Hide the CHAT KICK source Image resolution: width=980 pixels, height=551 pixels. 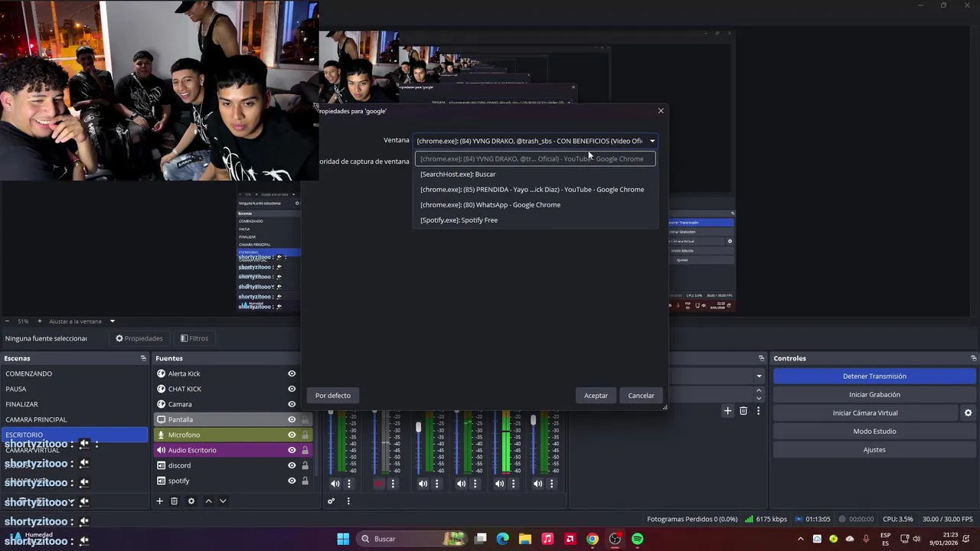point(292,389)
